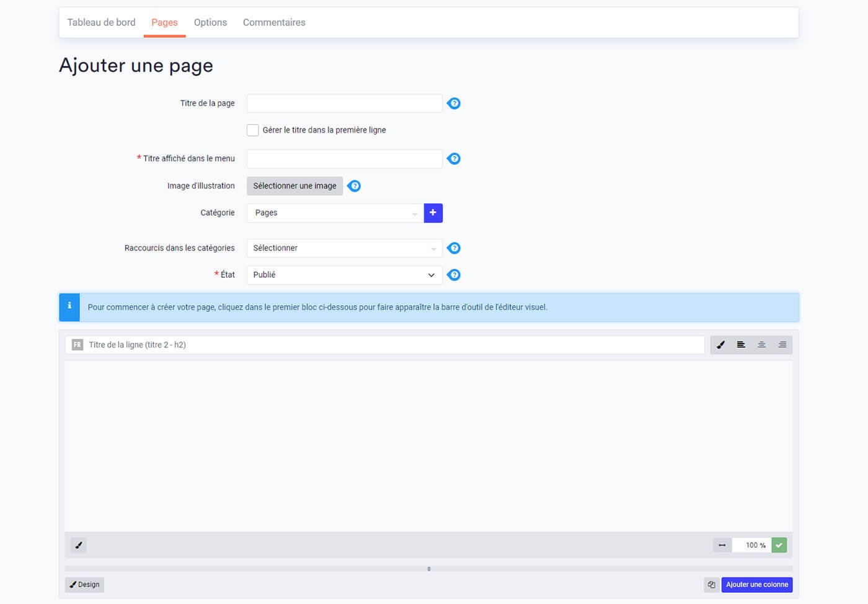Screen dimensions: 868x604
Task: Focus the Titre de la page field
Action: pyautogui.click(x=345, y=104)
